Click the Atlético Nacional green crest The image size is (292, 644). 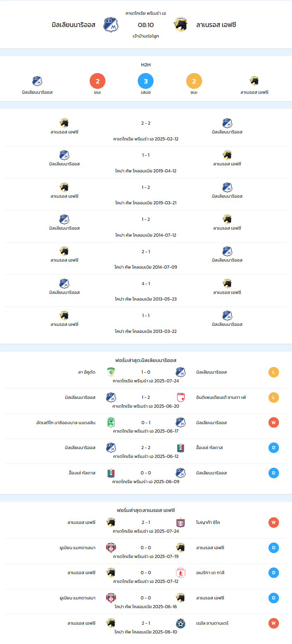tap(111, 422)
